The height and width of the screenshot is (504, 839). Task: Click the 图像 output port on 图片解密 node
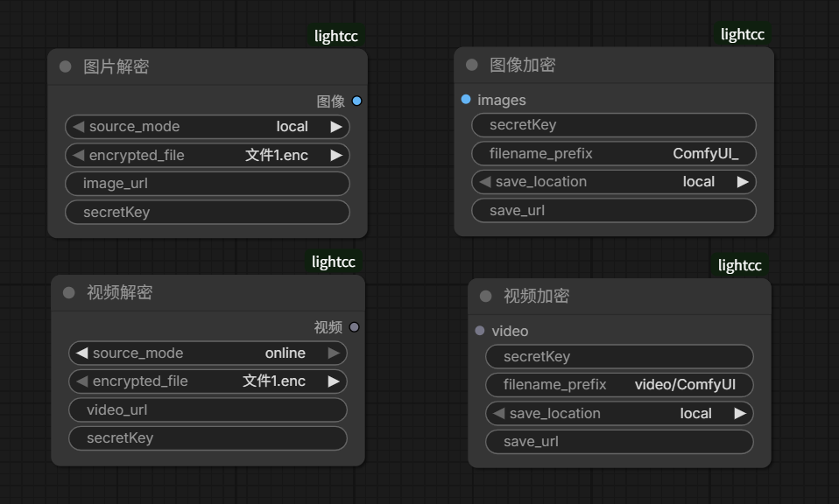click(x=356, y=101)
